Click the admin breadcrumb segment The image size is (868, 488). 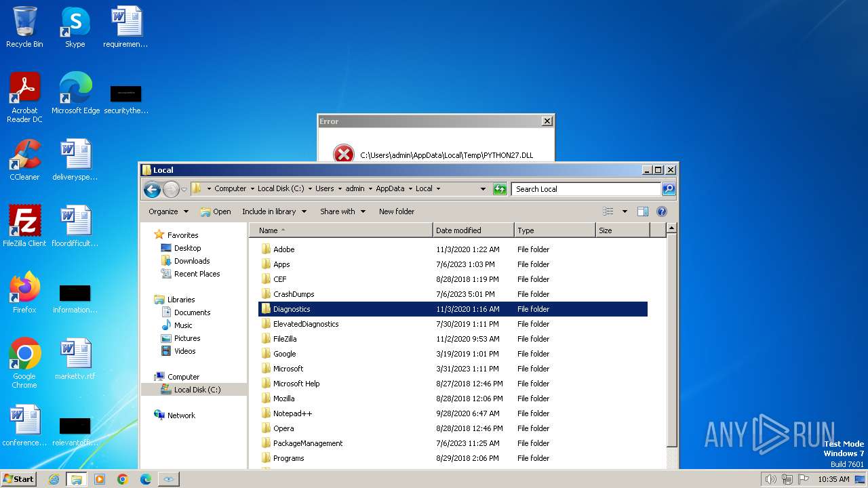coord(355,189)
